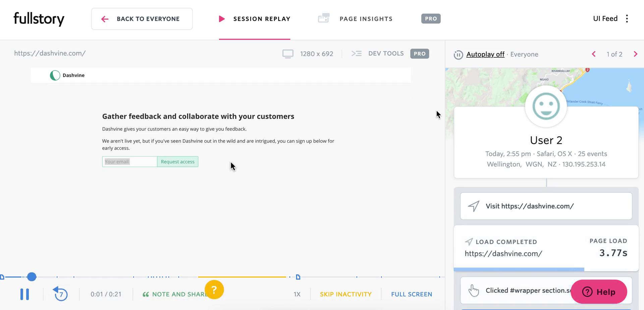Click the autoplay pause circle icon
The height and width of the screenshot is (310, 644).
pyautogui.click(x=458, y=55)
